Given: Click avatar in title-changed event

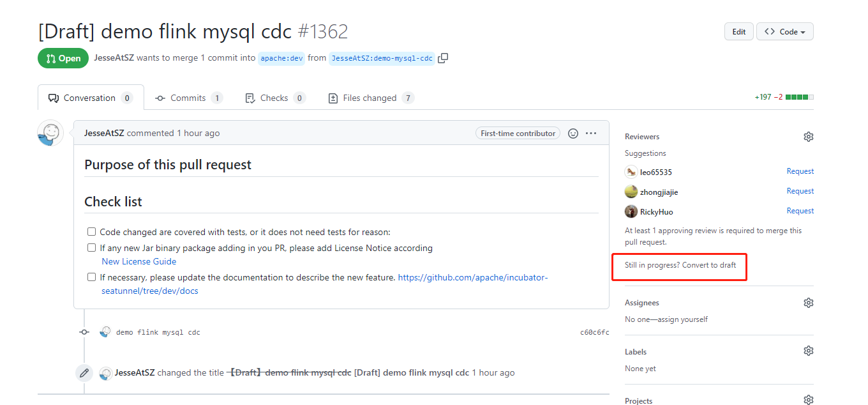Looking at the screenshot, I should click(106, 373).
